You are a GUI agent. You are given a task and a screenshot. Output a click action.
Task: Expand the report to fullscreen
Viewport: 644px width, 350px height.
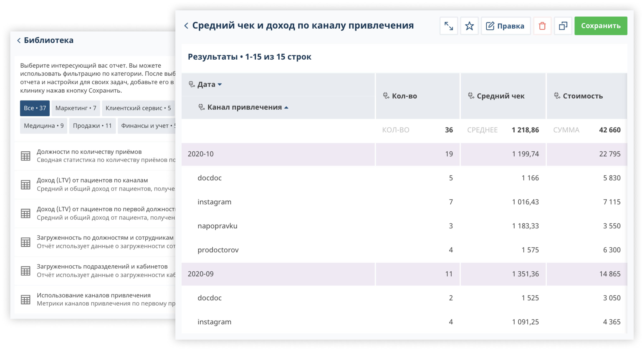point(449,26)
